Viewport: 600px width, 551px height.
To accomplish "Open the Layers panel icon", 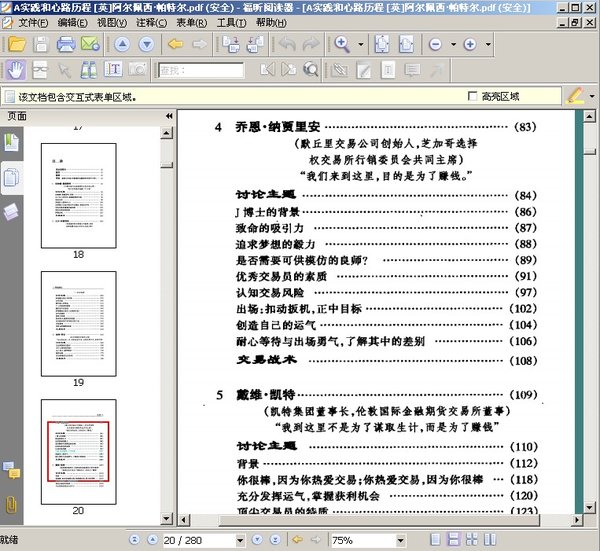I will [x=11, y=212].
